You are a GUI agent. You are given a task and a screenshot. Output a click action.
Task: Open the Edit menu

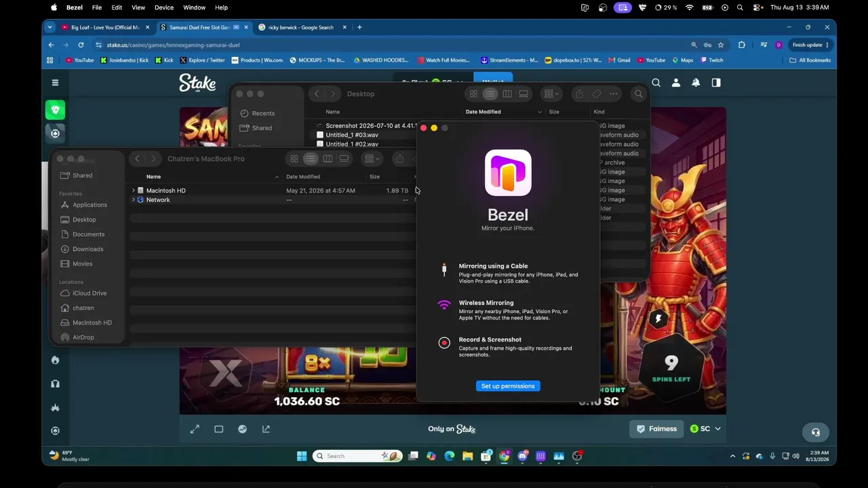pos(117,7)
